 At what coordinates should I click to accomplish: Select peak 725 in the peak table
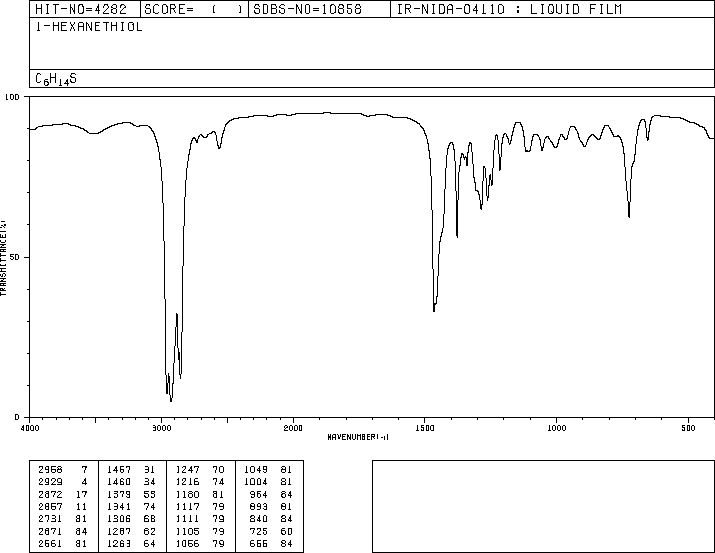click(259, 531)
